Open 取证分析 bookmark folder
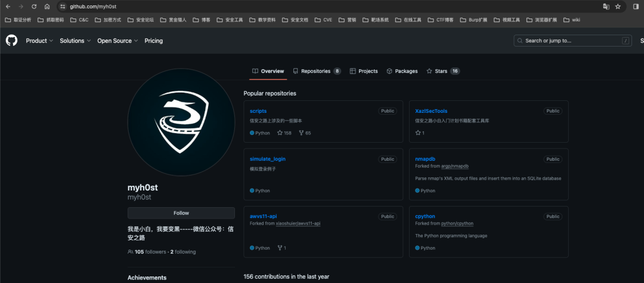 pos(18,20)
